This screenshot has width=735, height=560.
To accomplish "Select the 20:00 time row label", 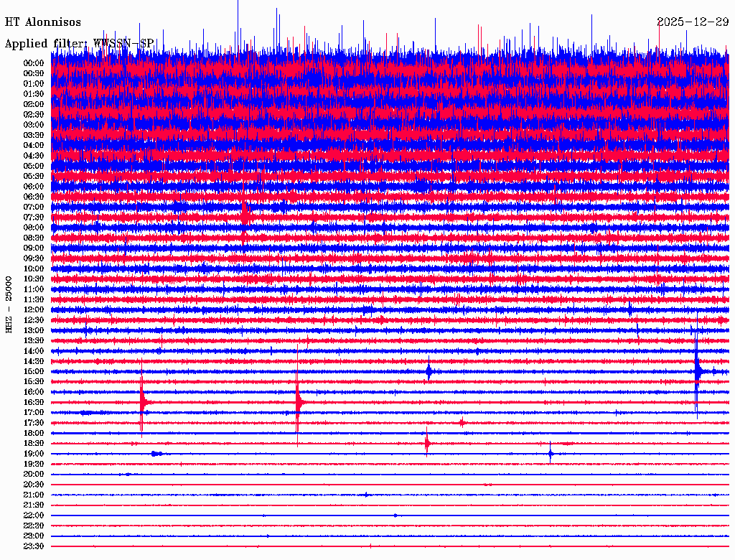I will (34, 475).
